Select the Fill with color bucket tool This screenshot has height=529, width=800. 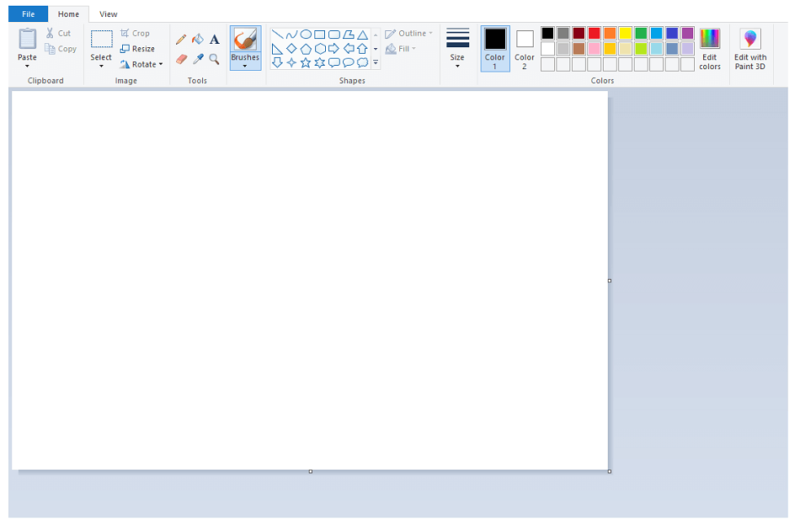(x=197, y=39)
